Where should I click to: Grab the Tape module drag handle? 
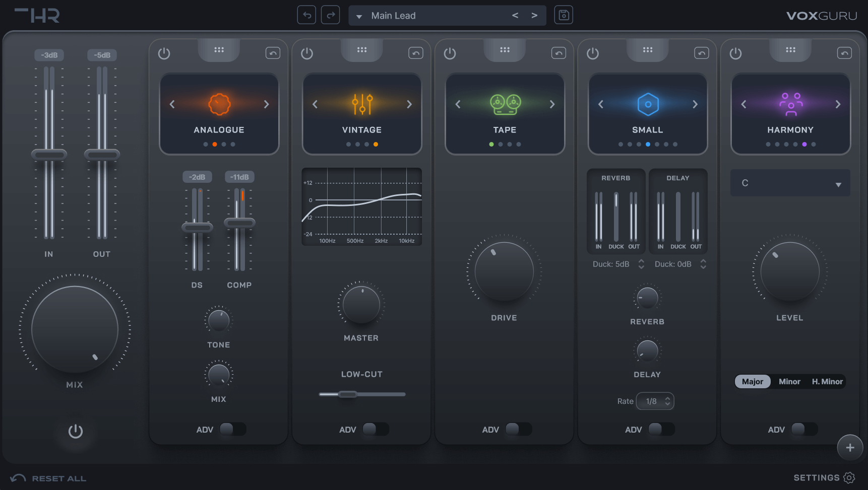pyautogui.click(x=505, y=50)
